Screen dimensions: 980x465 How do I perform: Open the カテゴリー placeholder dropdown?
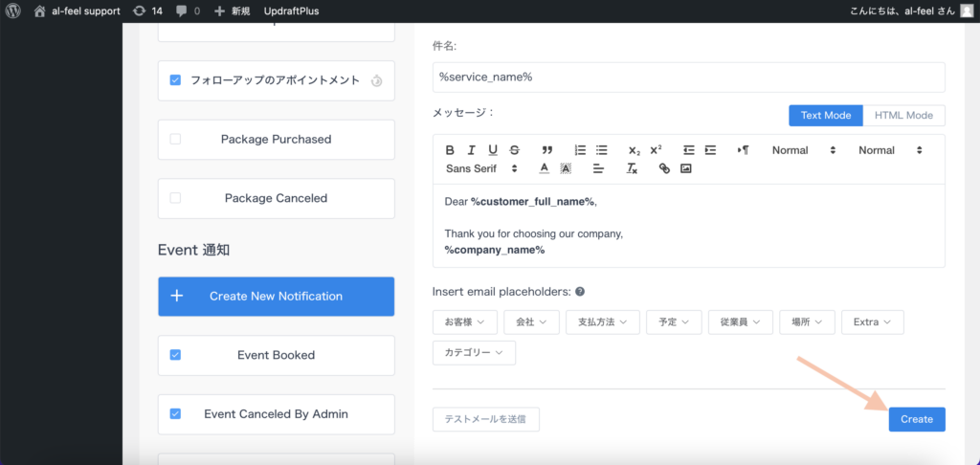474,353
